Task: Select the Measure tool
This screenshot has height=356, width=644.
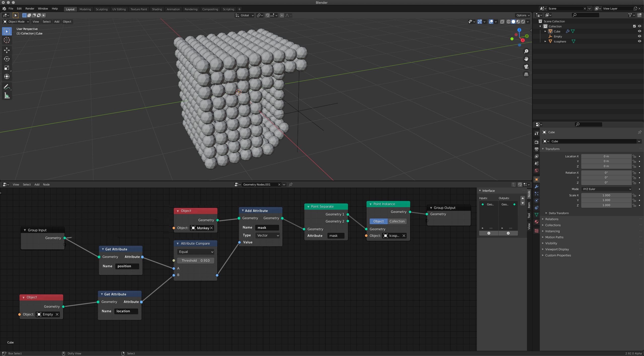Action: tap(7, 96)
